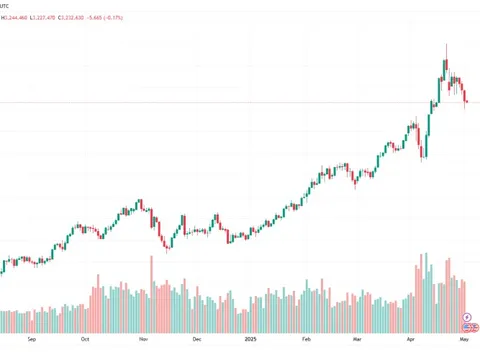Click the Apr label on time axis

(x=411, y=339)
